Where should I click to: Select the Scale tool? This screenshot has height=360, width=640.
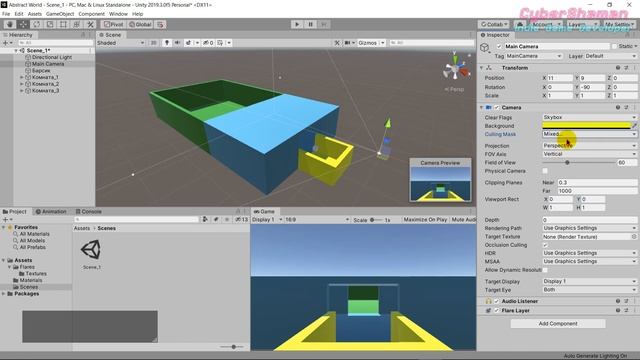[x=50, y=24]
